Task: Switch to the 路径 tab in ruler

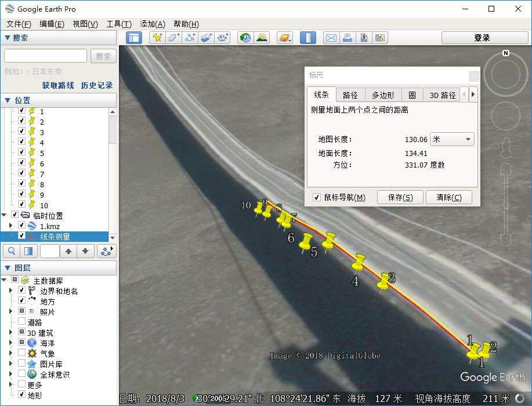Action: point(350,95)
